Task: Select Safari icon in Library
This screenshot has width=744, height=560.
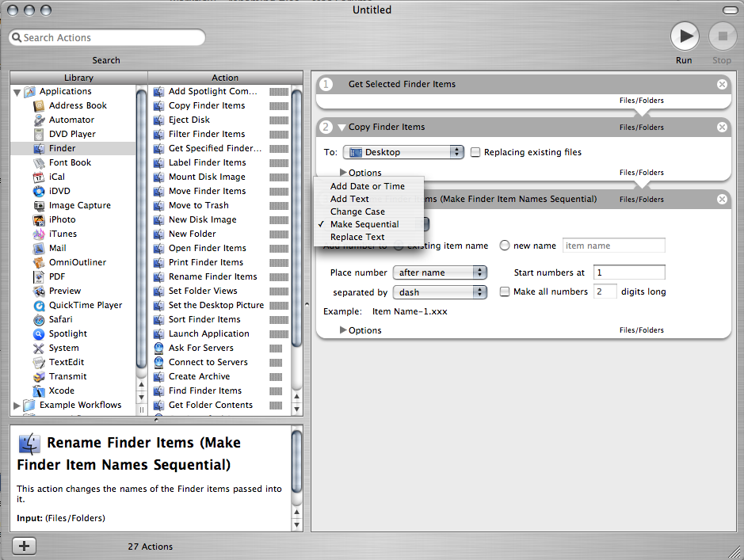Action: pos(39,319)
